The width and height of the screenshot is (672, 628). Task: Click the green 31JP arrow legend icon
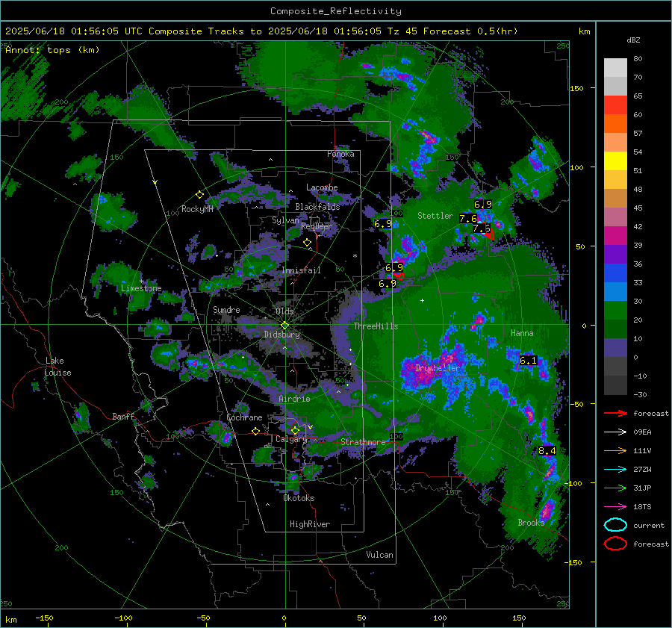point(615,488)
